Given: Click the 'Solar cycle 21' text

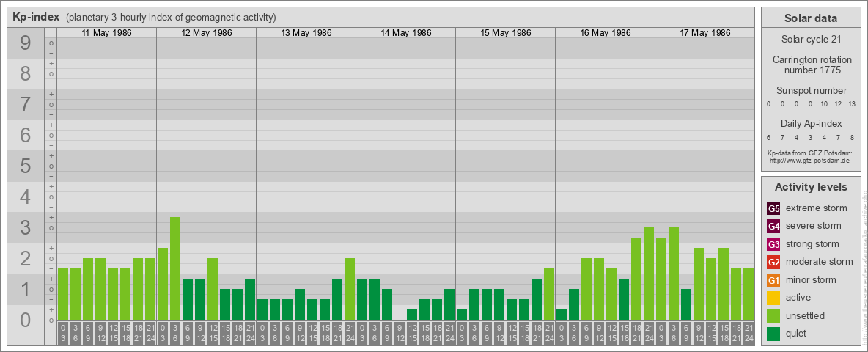Looking at the screenshot, I should pos(810,40).
